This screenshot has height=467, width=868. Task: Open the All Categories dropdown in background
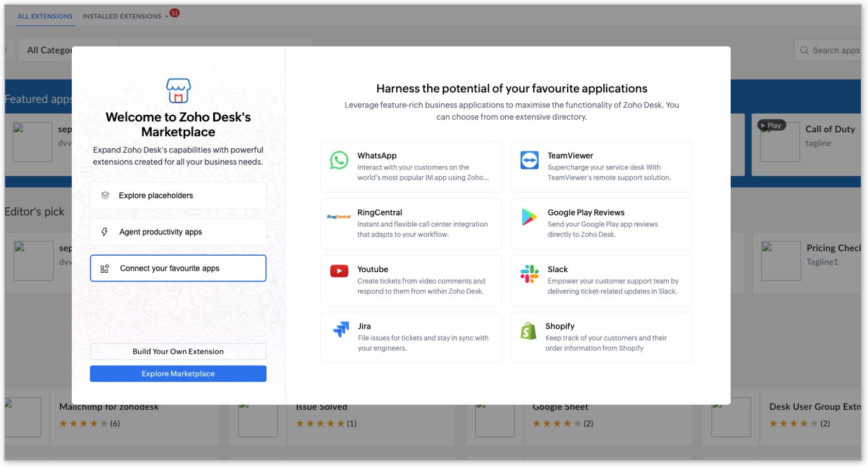(45, 50)
